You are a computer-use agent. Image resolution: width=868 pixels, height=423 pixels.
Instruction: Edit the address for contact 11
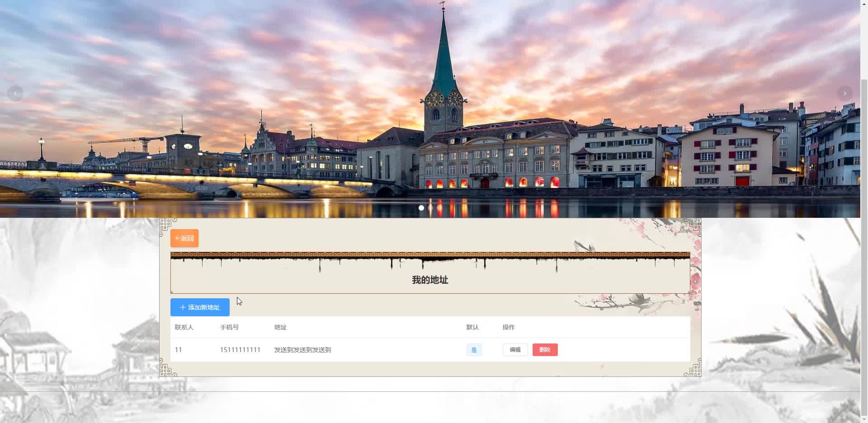pyautogui.click(x=515, y=350)
